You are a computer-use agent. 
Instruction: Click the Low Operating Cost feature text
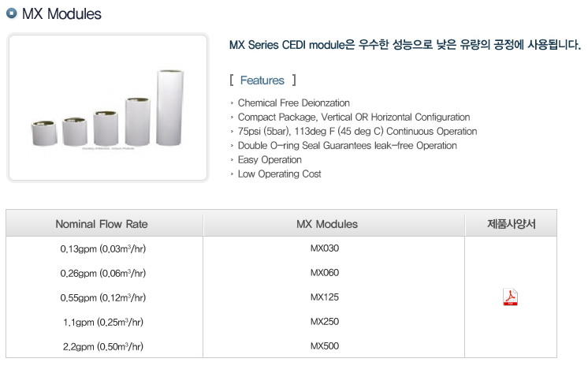(x=279, y=174)
